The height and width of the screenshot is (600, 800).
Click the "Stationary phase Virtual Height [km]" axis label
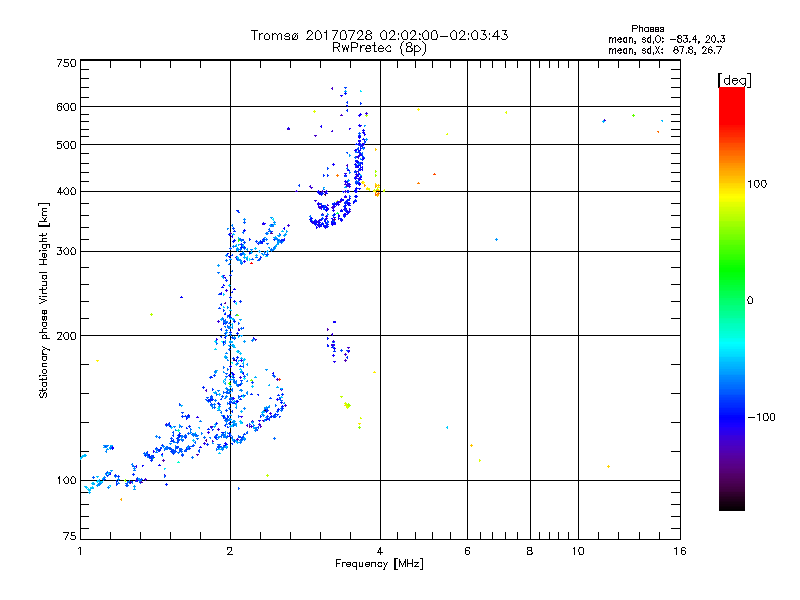44,300
